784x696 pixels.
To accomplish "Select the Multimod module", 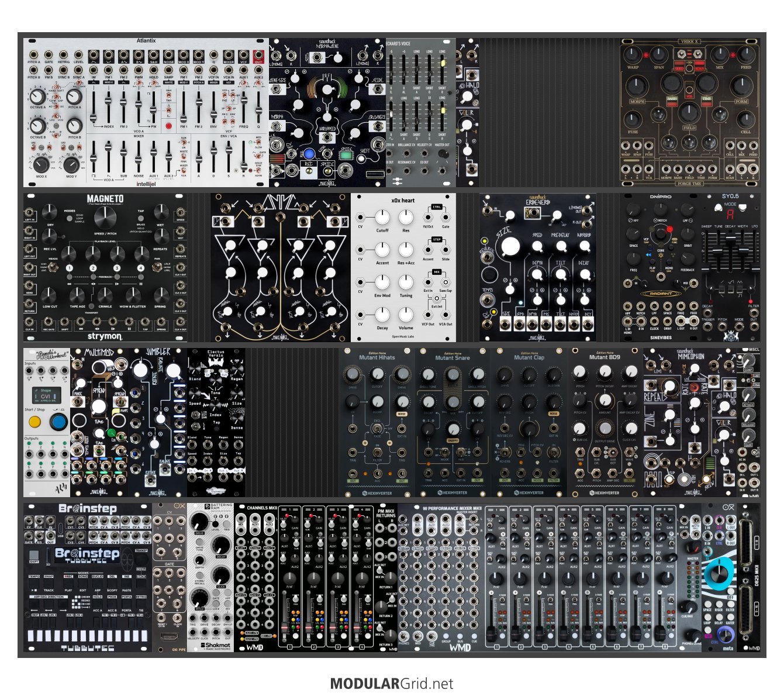I will pyautogui.click(x=99, y=422).
